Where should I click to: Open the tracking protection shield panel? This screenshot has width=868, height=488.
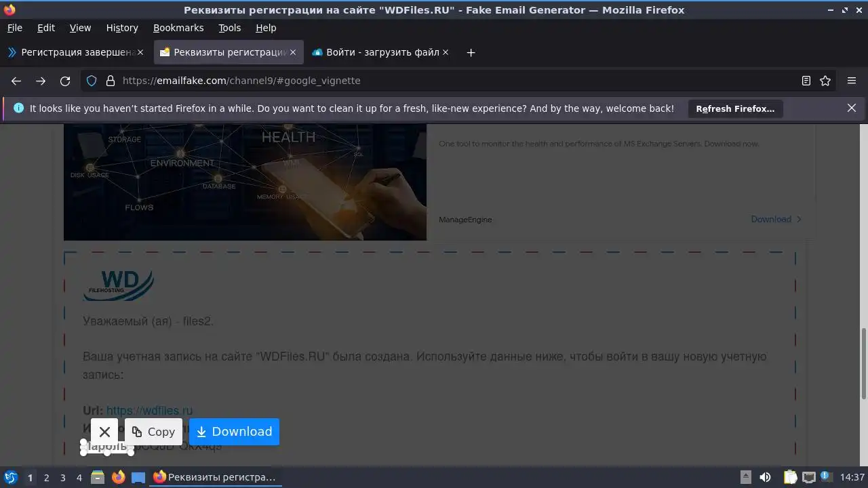click(x=92, y=81)
